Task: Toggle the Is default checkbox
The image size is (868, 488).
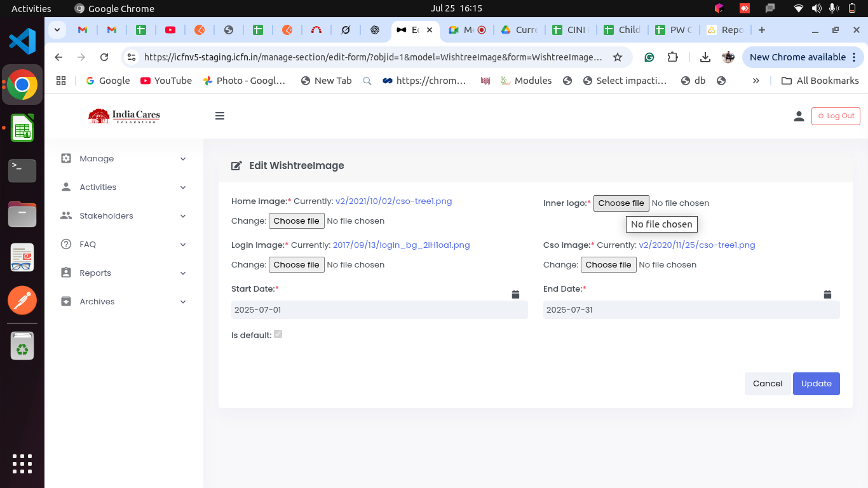Action: pos(278,334)
